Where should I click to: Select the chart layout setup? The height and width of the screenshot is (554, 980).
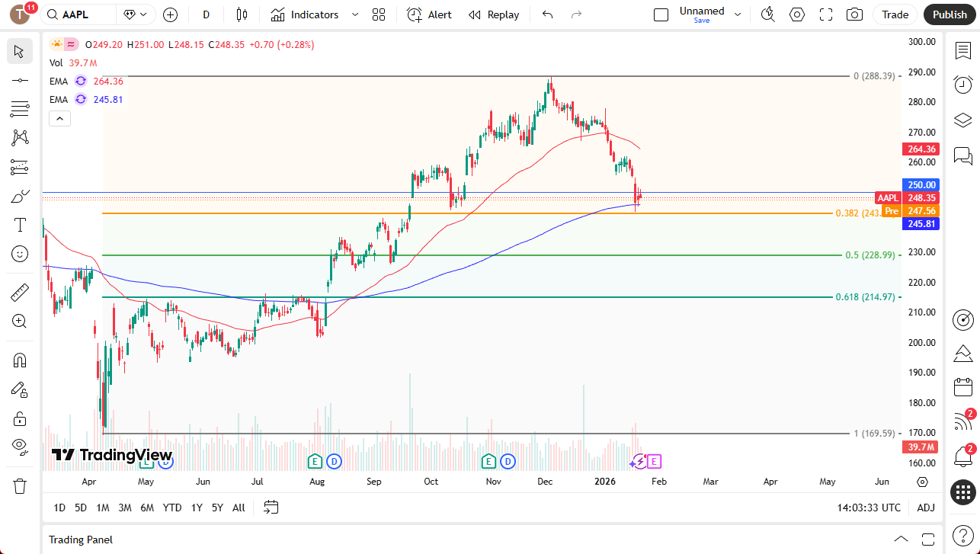(661, 14)
